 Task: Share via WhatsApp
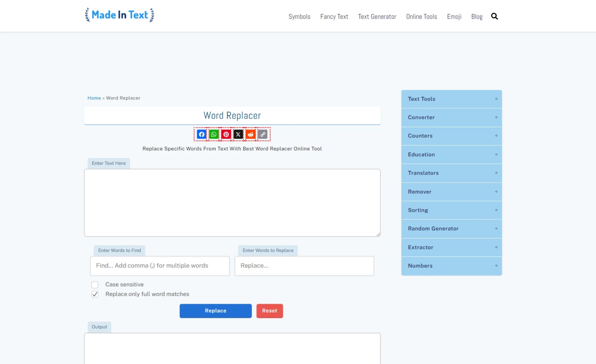[x=214, y=134]
